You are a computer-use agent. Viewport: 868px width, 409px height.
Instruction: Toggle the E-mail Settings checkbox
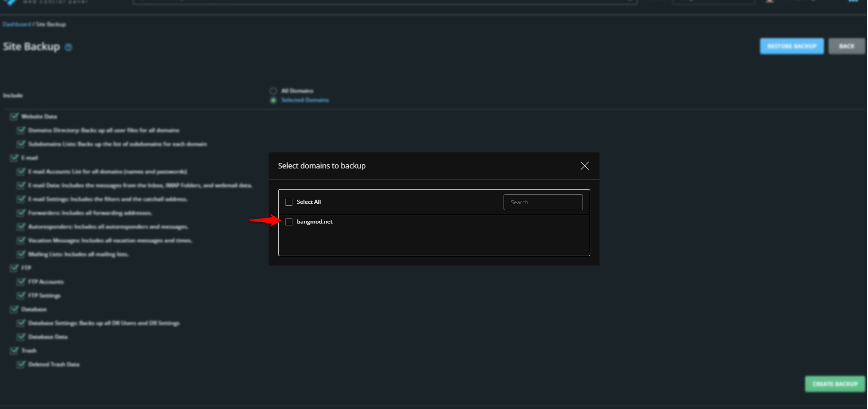tap(21, 199)
